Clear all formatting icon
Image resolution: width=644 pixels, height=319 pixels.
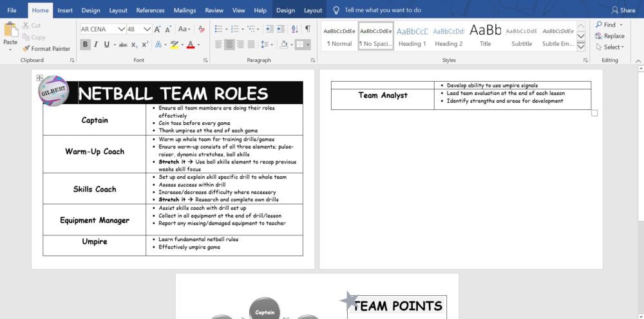click(x=202, y=29)
